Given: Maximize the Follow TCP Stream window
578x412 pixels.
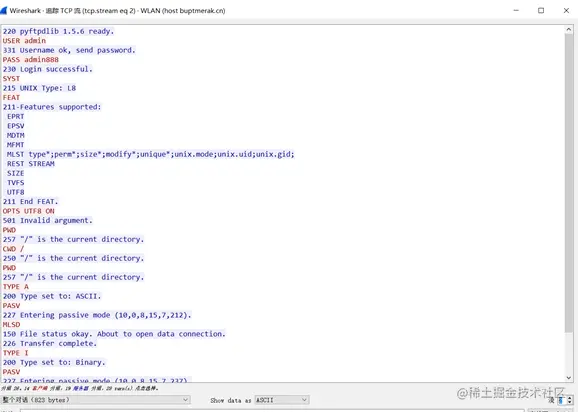Looking at the screenshot, I should click(x=541, y=10).
